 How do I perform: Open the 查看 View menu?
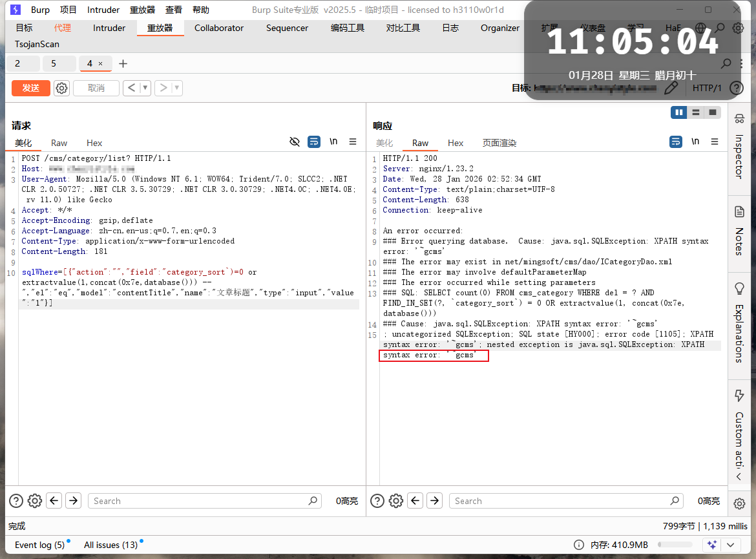174,10
